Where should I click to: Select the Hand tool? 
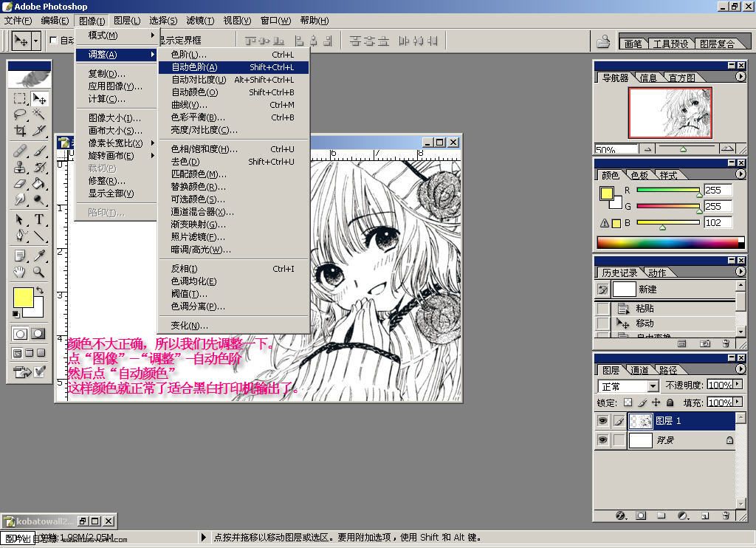(x=20, y=272)
